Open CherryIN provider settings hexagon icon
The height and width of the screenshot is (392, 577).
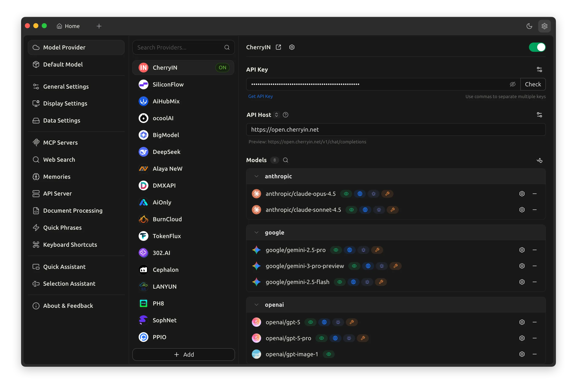click(x=292, y=47)
